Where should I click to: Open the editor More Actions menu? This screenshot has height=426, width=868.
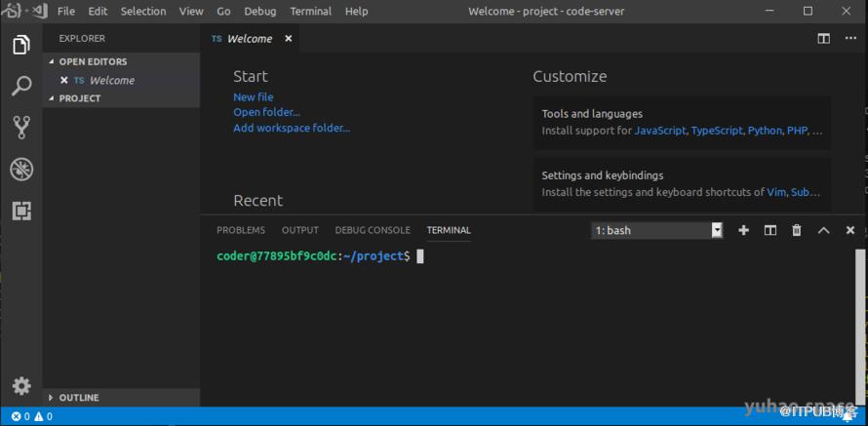850,39
